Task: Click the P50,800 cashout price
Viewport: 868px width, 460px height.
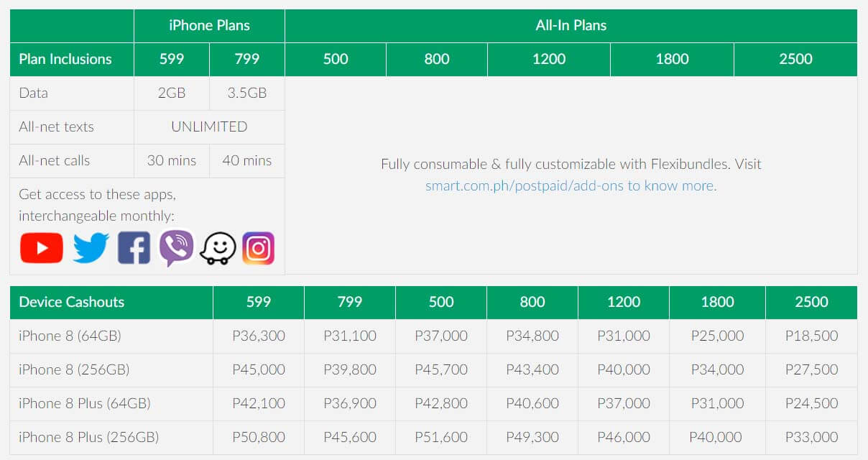Action: coord(259,437)
